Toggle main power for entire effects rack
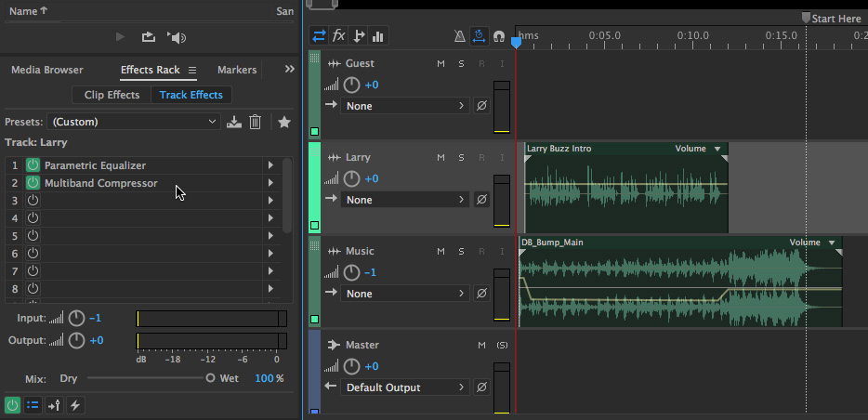The height and width of the screenshot is (420, 868). 12,405
